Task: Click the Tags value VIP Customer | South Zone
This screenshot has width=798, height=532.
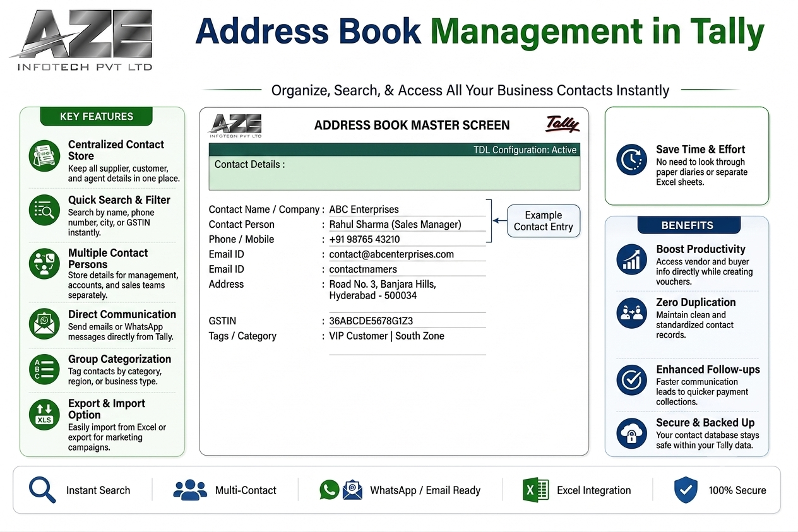Action: [386, 336]
